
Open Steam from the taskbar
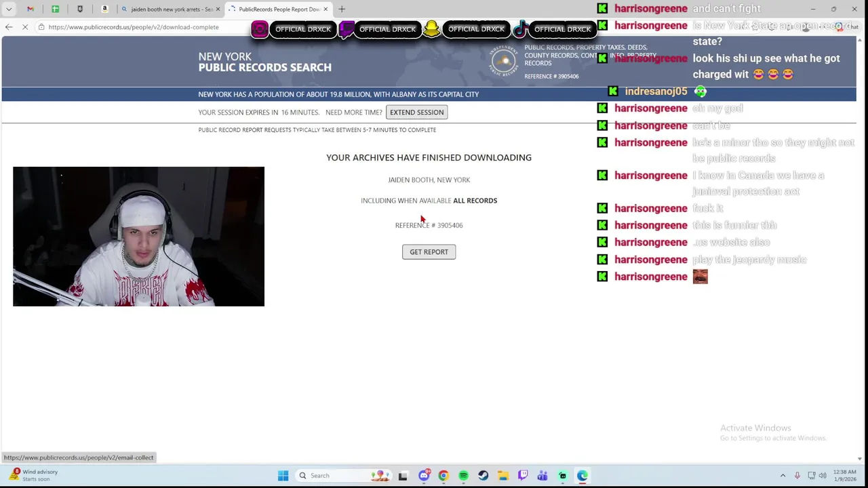pyautogui.click(x=483, y=476)
